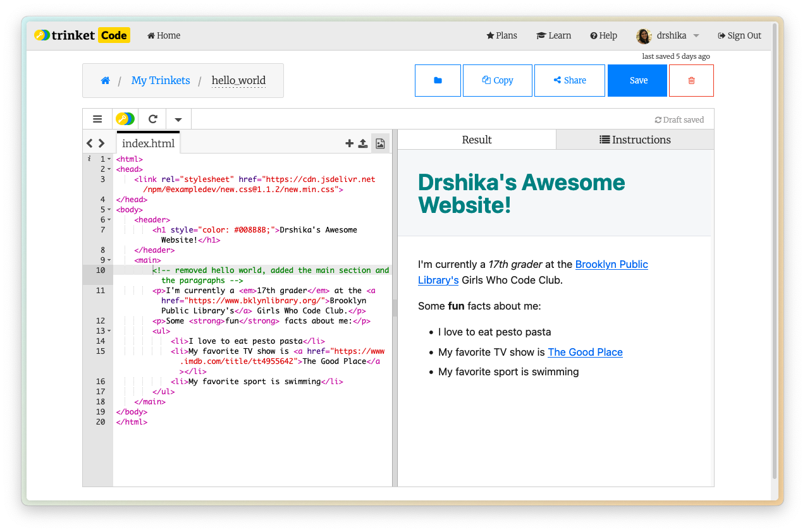Click the pane divider between editor and result
The image size is (805, 532).
pyautogui.click(x=395, y=308)
